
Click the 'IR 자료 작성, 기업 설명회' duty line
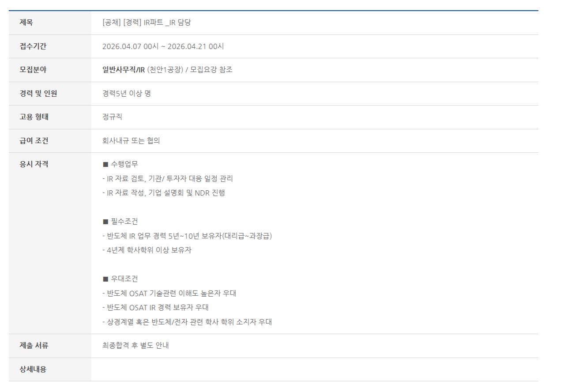tap(164, 193)
